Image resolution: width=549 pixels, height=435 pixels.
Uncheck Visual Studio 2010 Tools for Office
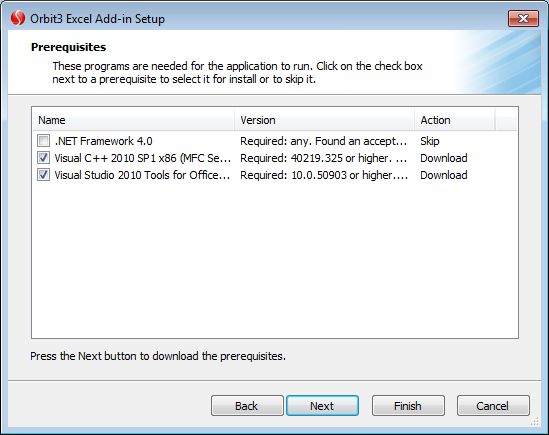pos(43,175)
